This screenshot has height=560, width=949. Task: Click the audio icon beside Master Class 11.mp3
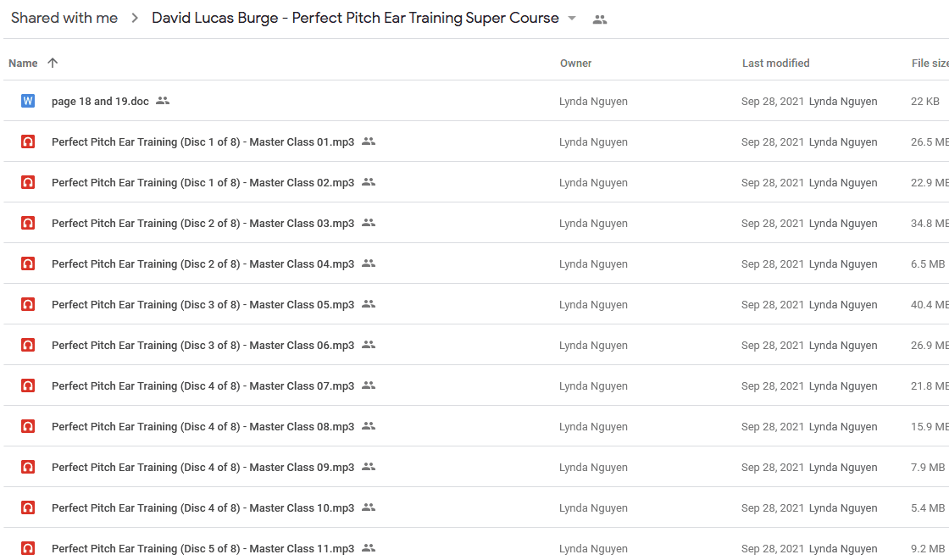(28, 548)
